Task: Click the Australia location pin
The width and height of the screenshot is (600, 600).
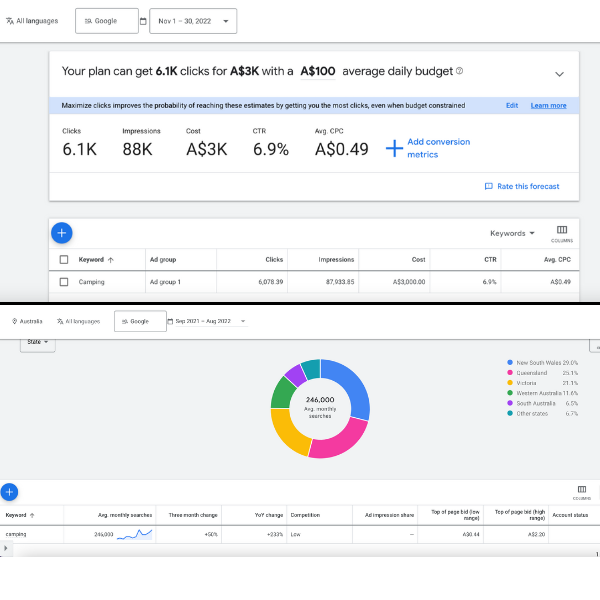Action: (15, 321)
